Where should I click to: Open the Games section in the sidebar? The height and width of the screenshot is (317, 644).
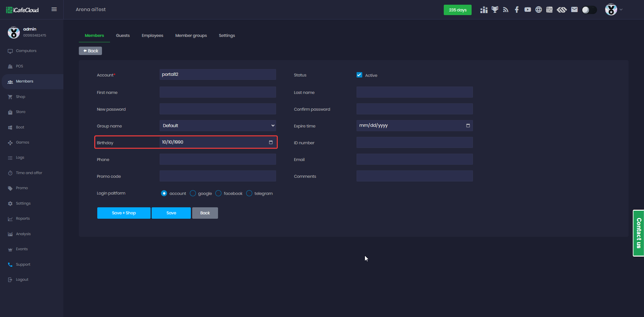point(22,142)
